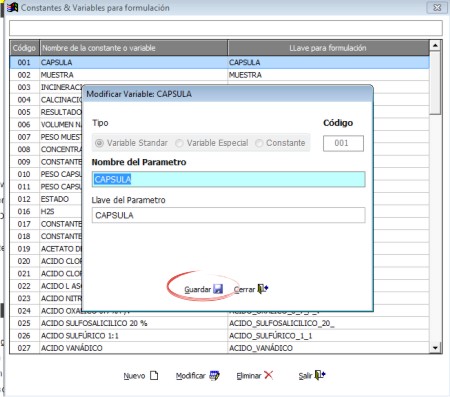Click the scroll up arrow of the list
This screenshot has width=450, height=397.
435,45
